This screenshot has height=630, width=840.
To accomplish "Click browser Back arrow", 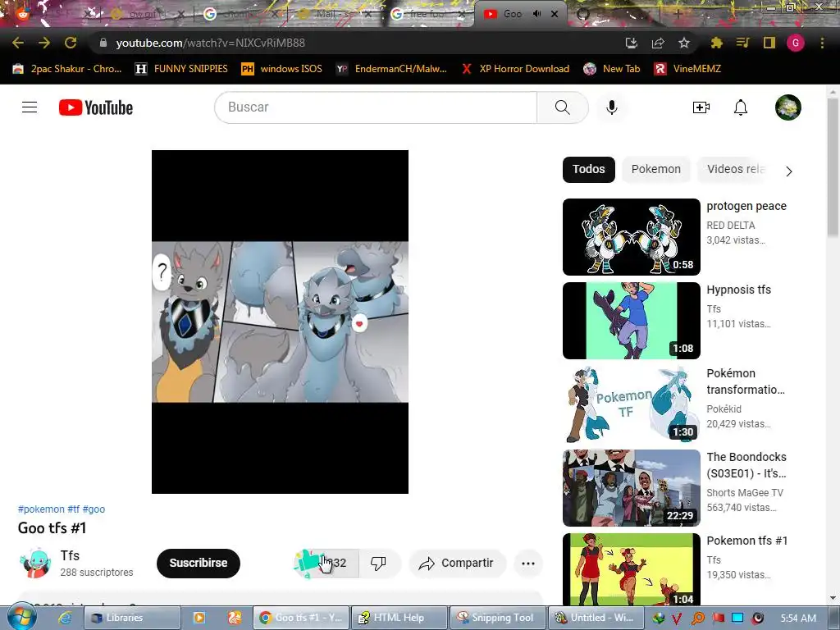I will (18, 43).
